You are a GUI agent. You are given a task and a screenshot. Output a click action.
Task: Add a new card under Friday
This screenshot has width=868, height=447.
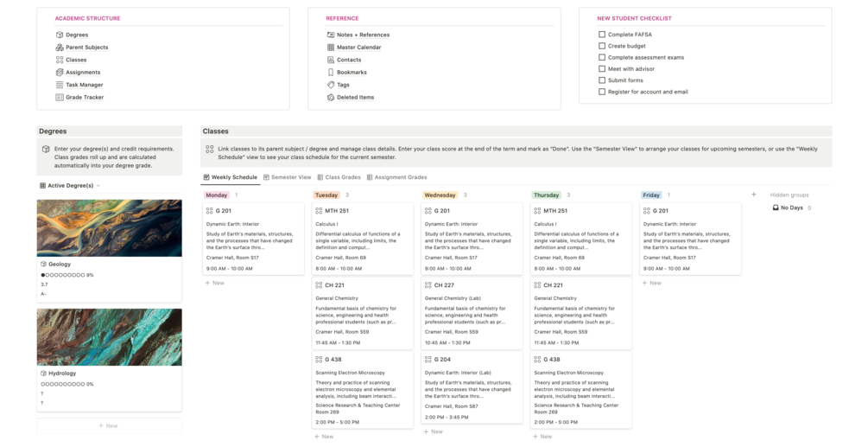pos(652,283)
